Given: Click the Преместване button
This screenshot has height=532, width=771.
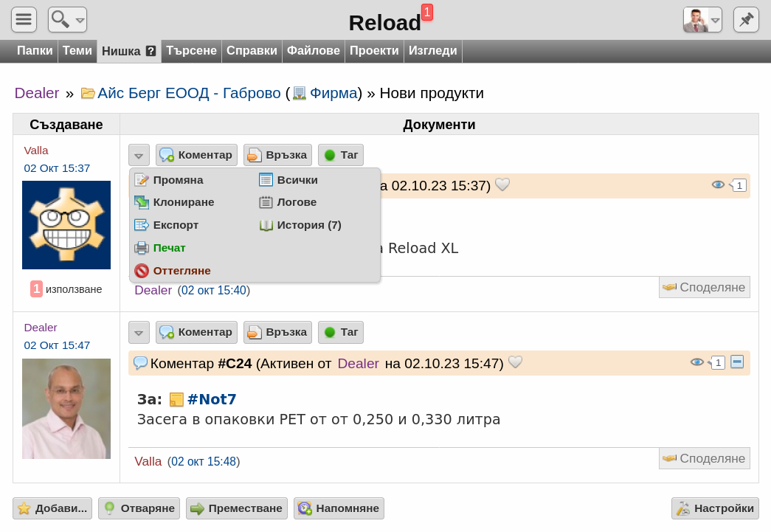Looking at the screenshot, I should coord(237,508).
